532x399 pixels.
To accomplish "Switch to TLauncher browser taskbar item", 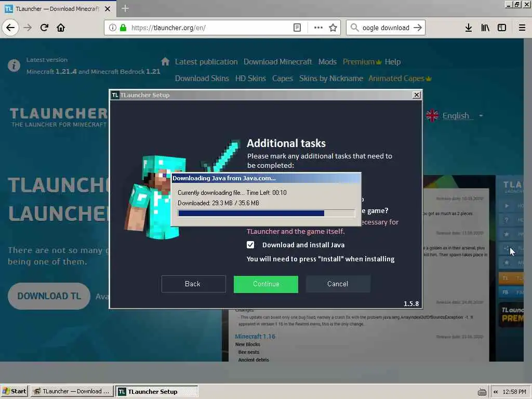I will 72,392.
